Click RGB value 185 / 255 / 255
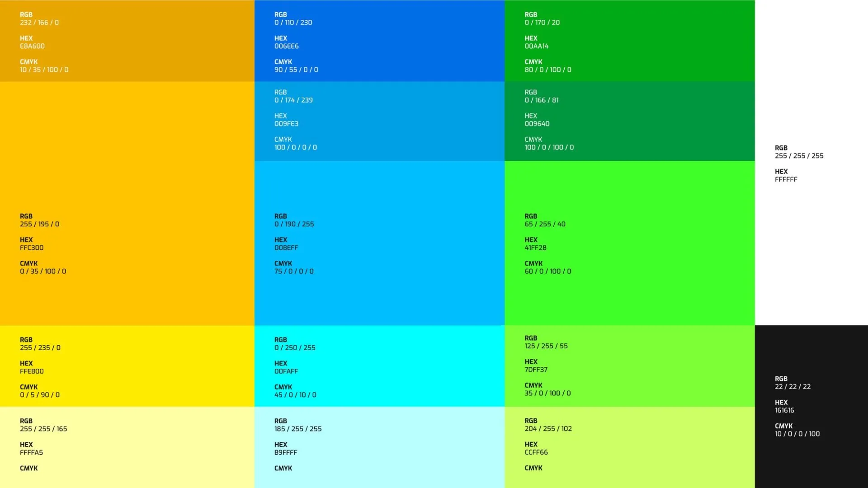 (298, 429)
